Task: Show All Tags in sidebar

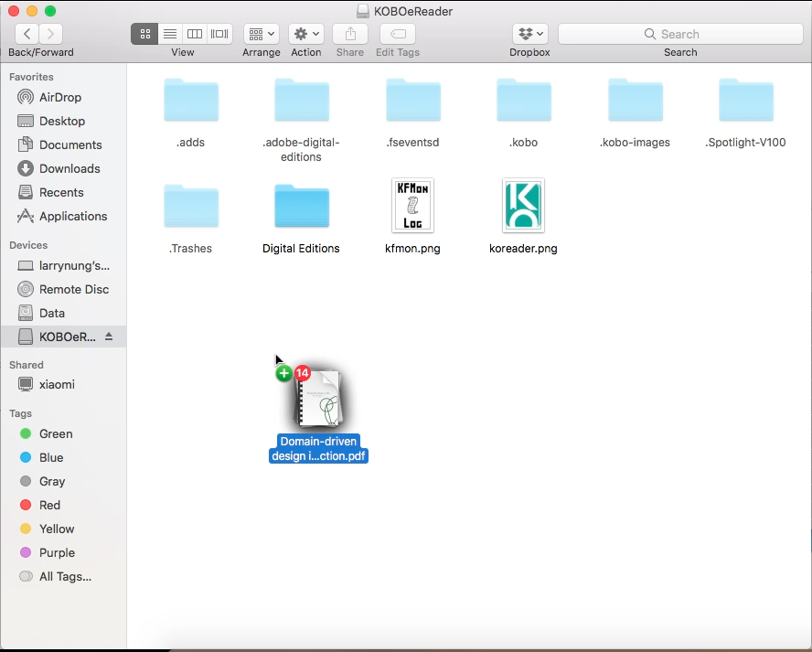Action: pyautogui.click(x=63, y=577)
